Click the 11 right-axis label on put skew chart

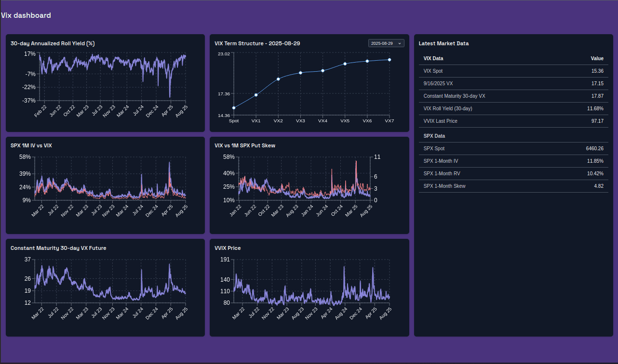[377, 157]
